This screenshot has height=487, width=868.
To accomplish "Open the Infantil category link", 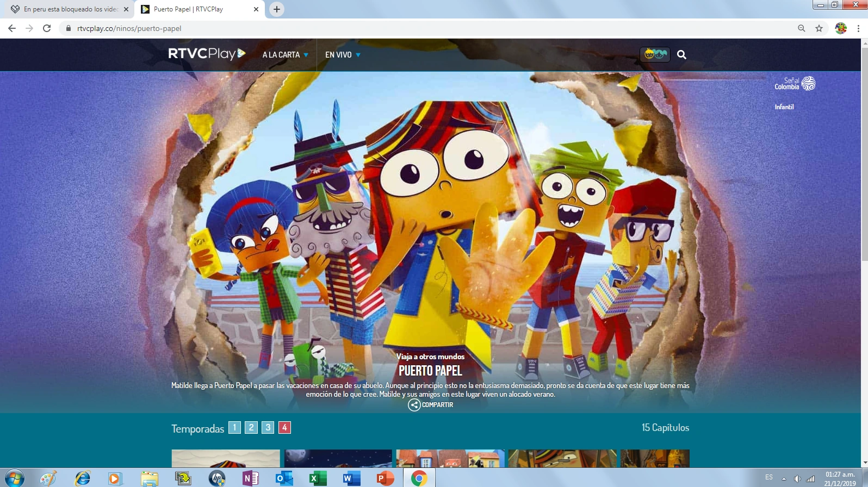I will [784, 107].
